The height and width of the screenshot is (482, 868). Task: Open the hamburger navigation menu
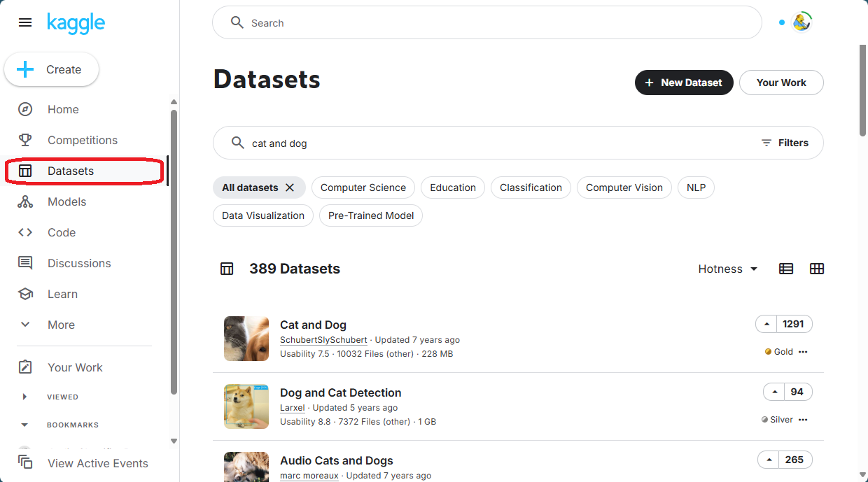(x=25, y=22)
